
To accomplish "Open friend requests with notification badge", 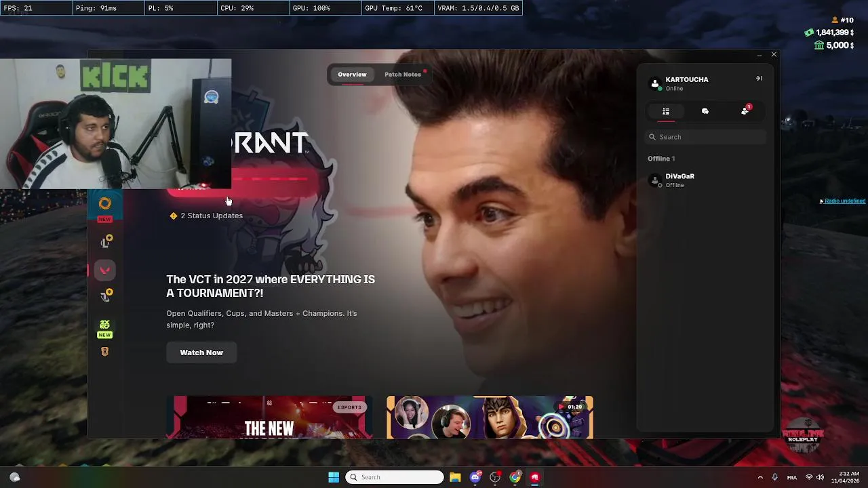I will 745,110.
